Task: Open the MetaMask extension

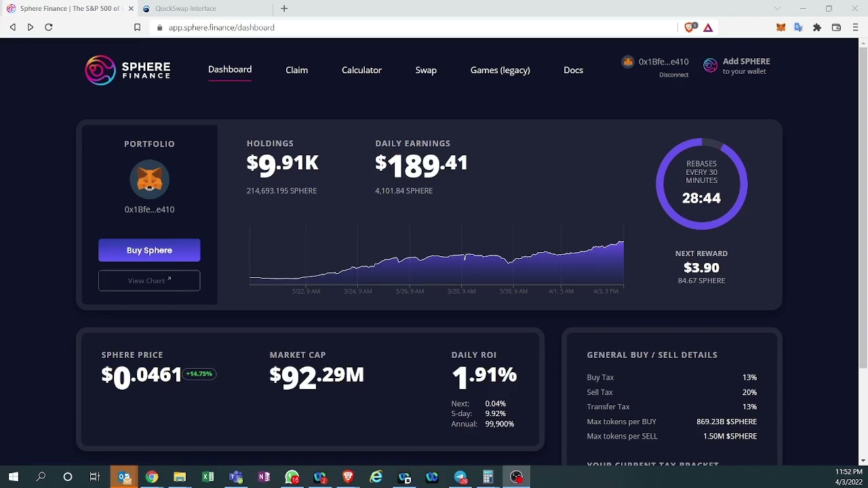Action: click(781, 28)
